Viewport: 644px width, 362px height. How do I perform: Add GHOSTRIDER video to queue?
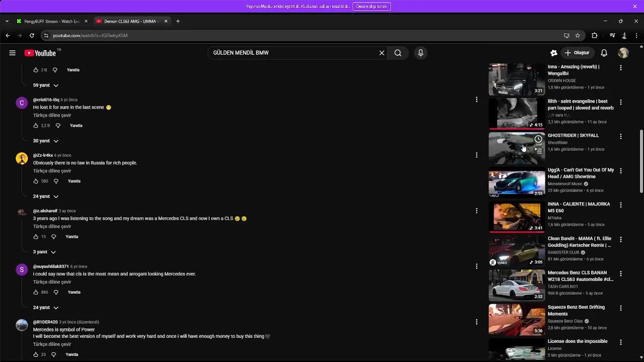point(538,150)
